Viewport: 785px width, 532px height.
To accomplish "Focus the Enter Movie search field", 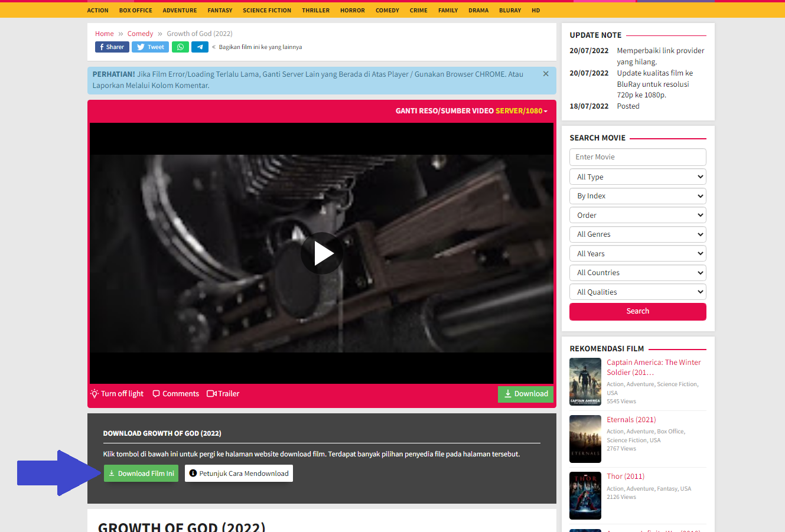I will tap(638, 157).
